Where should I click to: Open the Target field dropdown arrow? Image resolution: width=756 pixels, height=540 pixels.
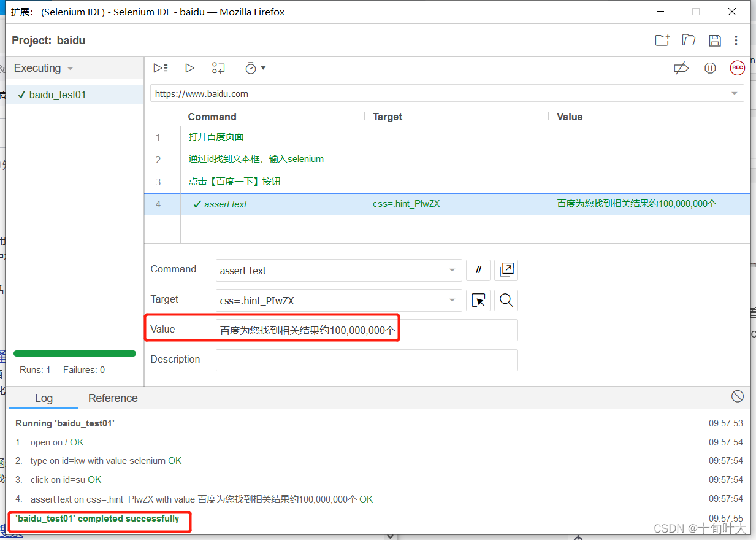coord(452,301)
